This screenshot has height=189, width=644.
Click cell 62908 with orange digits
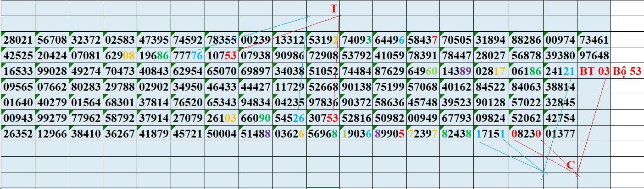point(120,56)
